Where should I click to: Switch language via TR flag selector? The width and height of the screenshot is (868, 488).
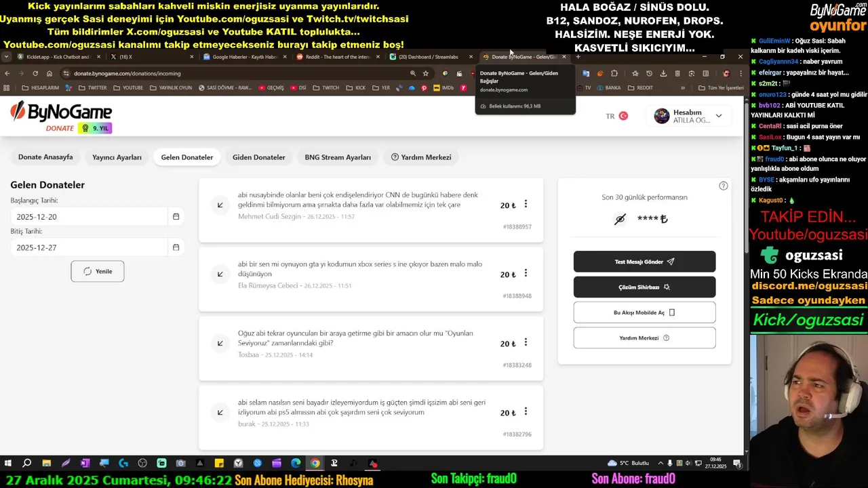point(617,116)
